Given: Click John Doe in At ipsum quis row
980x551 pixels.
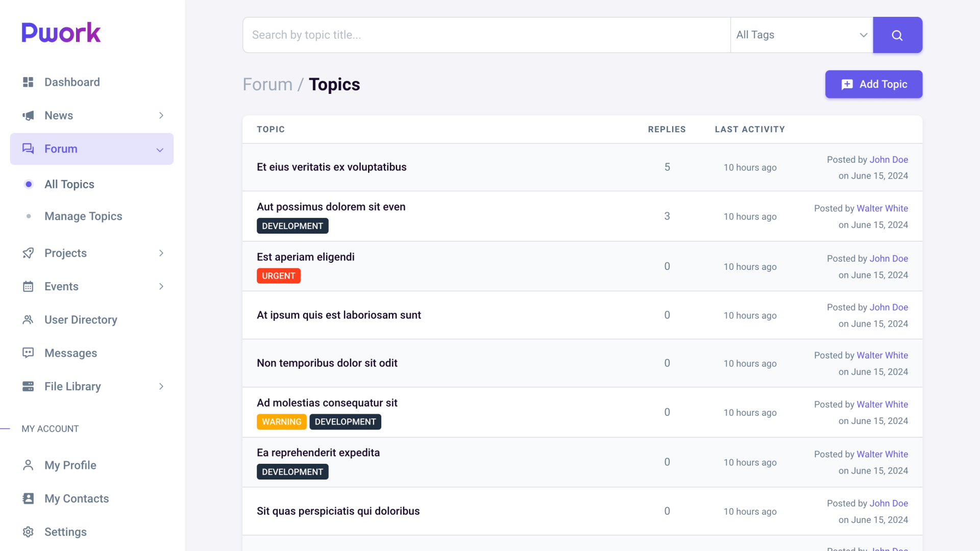Looking at the screenshot, I should [x=889, y=307].
